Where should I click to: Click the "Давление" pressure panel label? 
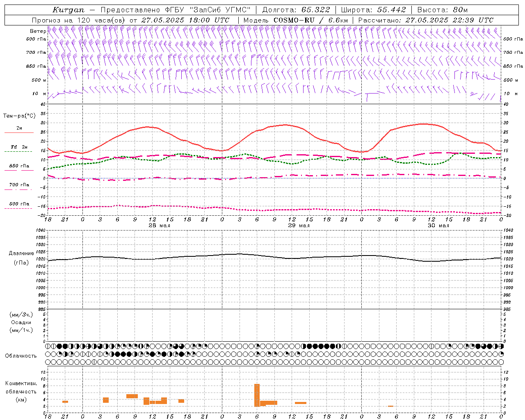[21, 253]
